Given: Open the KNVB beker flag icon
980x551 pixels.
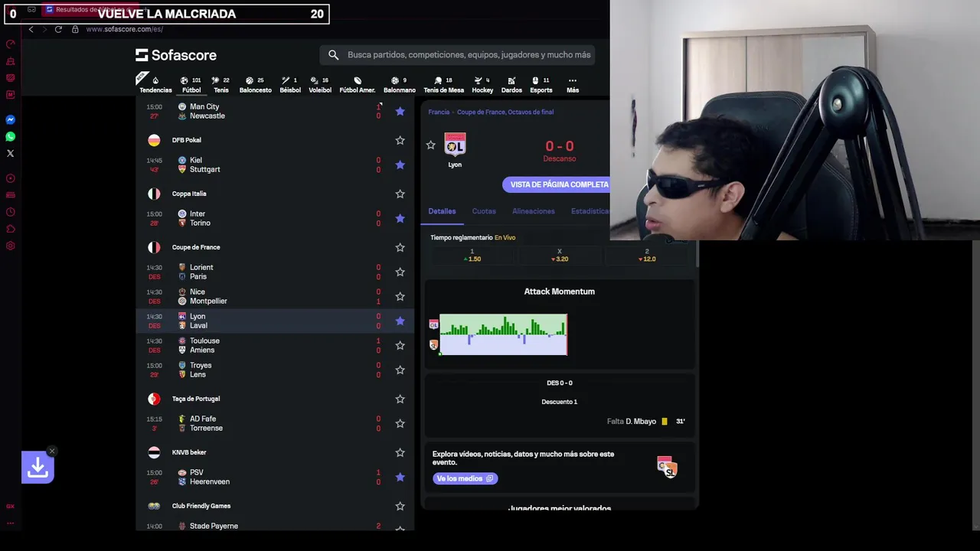Looking at the screenshot, I should [x=154, y=452].
